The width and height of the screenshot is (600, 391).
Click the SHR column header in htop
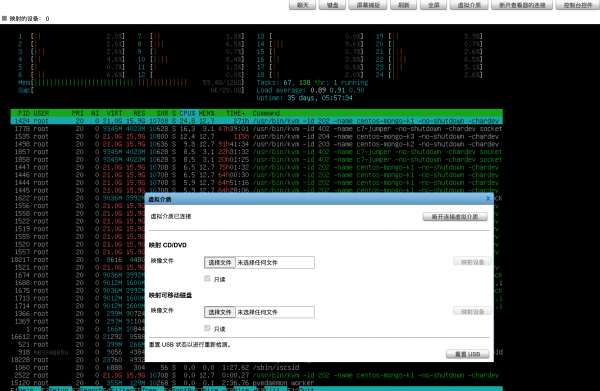pos(162,113)
